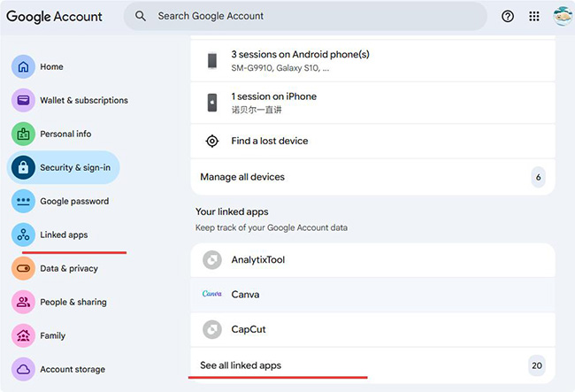This screenshot has height=392, width=575.
Task: Click the SM-G9910, Galaxy S10 device text
Action: coord(280,68)
